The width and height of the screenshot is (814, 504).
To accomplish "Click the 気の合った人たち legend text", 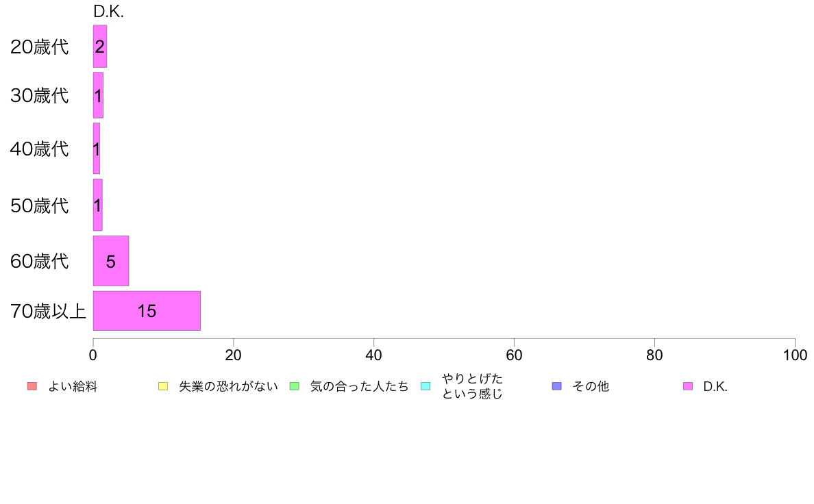I will 359,387.
